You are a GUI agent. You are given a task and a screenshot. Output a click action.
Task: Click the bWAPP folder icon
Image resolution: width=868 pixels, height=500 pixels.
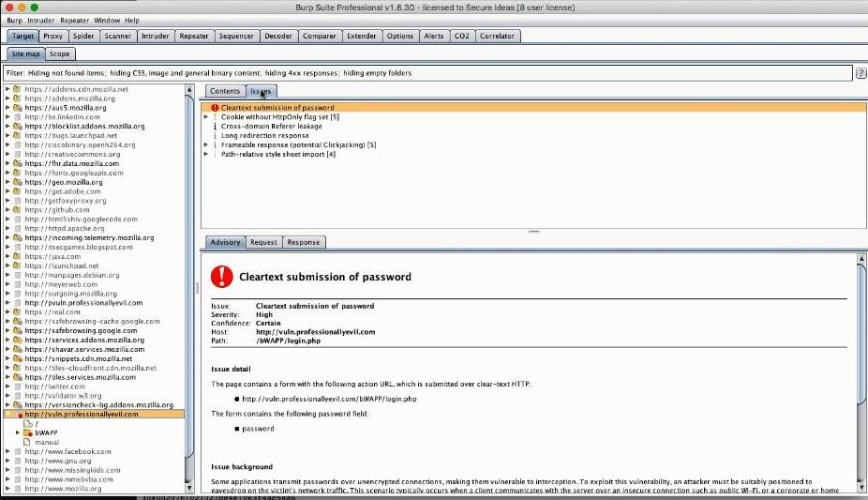click(28, 432)
